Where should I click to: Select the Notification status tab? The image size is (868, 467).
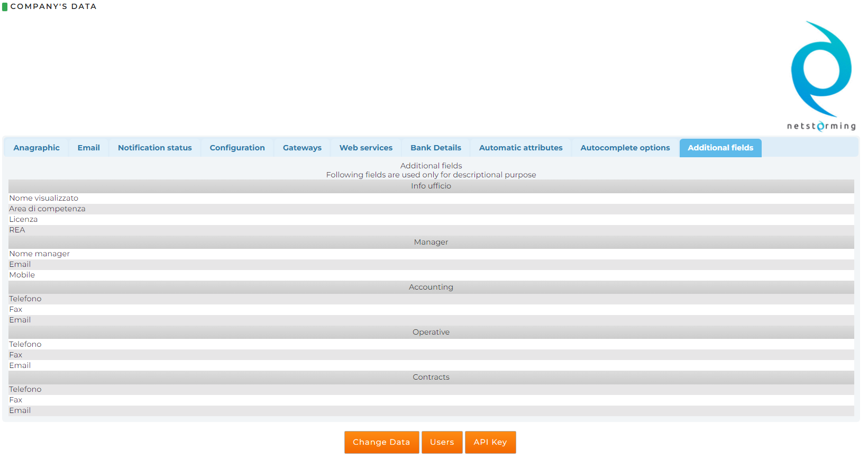click(154, 148)
